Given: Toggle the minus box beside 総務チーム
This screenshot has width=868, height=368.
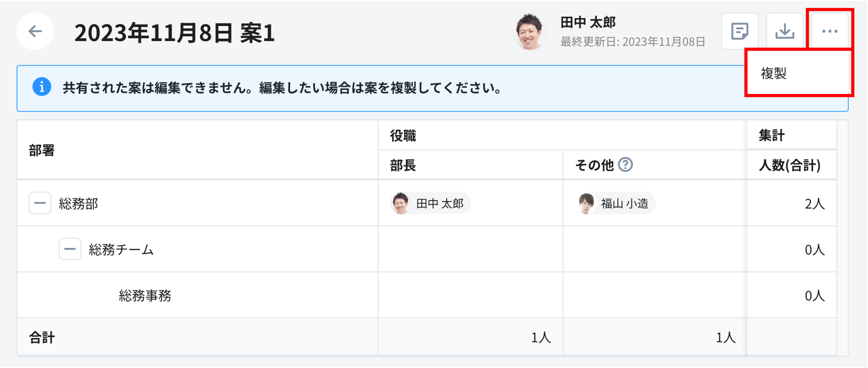Looking at the screenshot, I should pyautogui.click(x=69, y=250).
